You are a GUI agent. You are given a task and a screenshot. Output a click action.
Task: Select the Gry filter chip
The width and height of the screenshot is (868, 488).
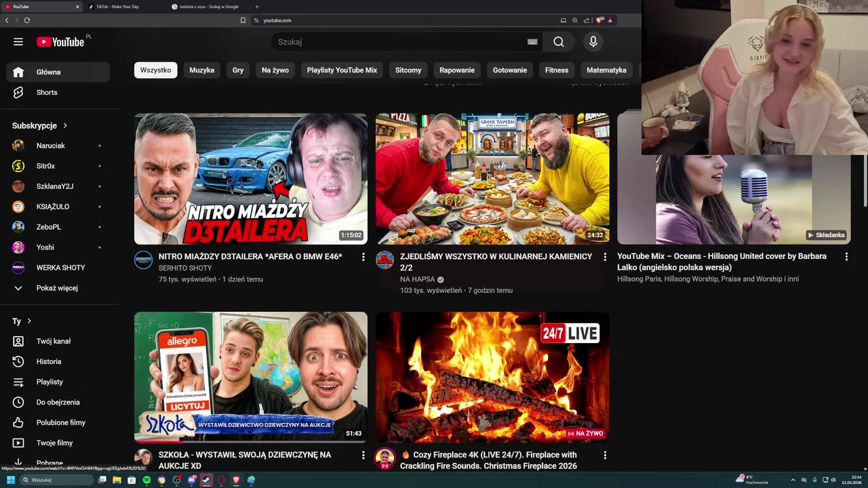coord(238,70)
